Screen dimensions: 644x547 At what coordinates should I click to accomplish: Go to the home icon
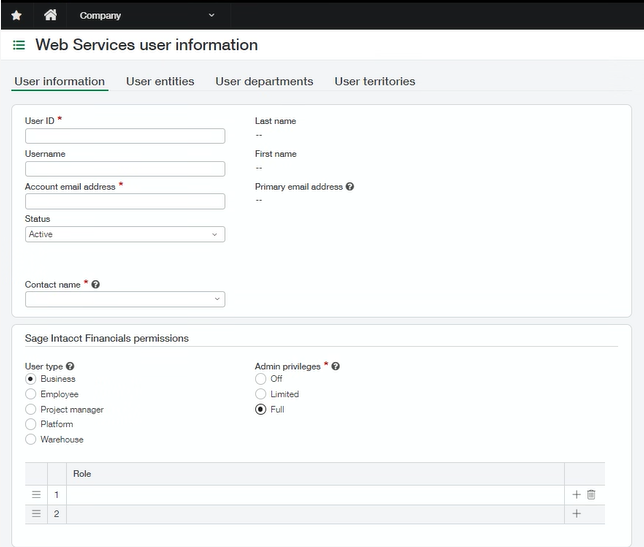point(51,15)
